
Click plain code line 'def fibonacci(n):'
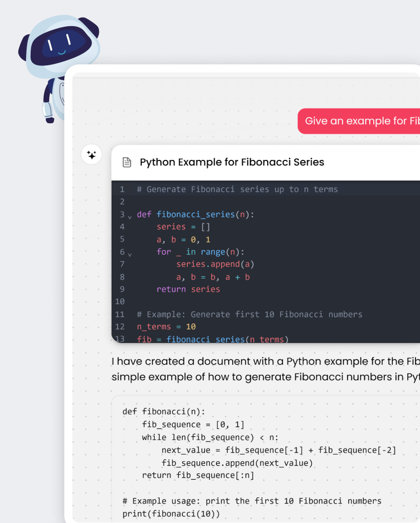tap(164, 411)
